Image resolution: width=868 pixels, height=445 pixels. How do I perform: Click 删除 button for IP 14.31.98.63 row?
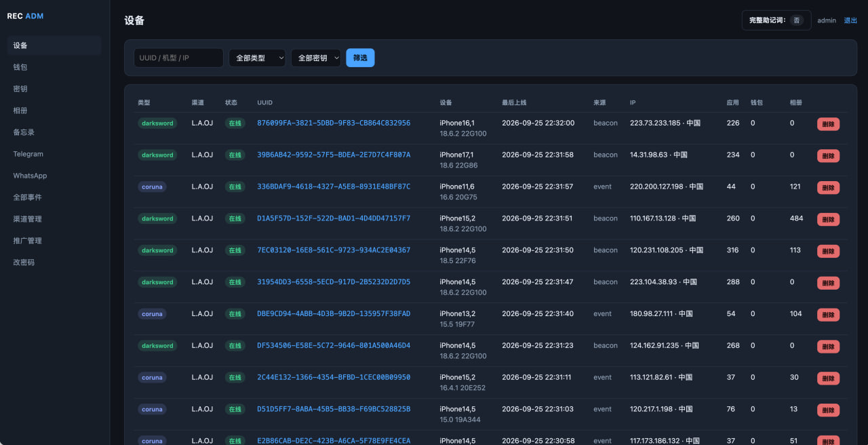(828, 156)
